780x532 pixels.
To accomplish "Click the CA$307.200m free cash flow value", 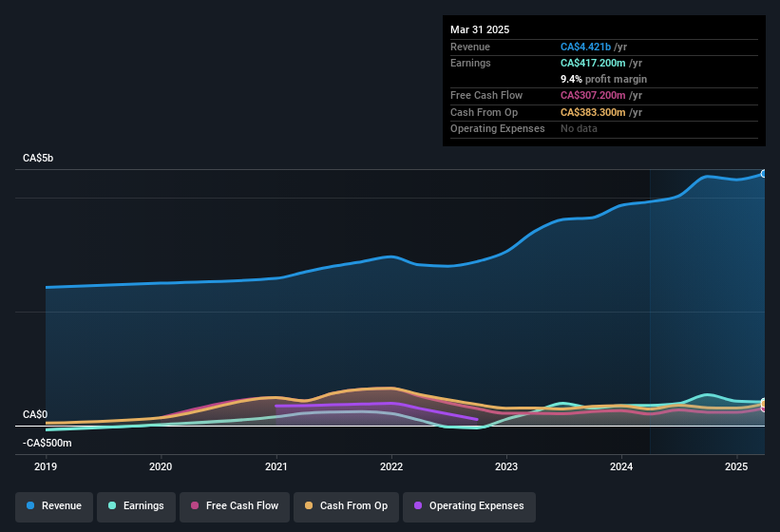I will click(593, 95).
